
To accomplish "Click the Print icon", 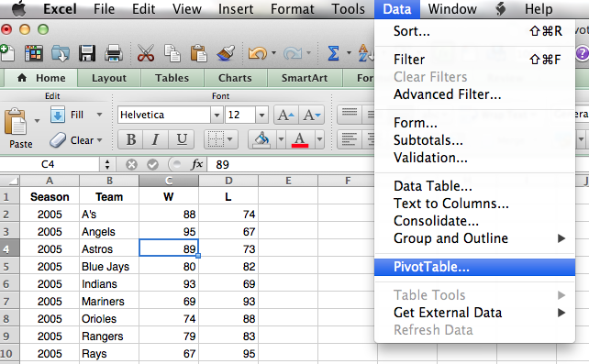I will (x=114, y=53).
